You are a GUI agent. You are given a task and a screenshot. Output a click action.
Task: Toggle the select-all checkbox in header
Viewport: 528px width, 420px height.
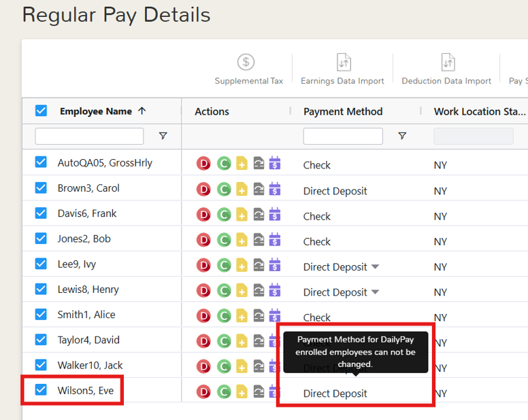(41, 111)
